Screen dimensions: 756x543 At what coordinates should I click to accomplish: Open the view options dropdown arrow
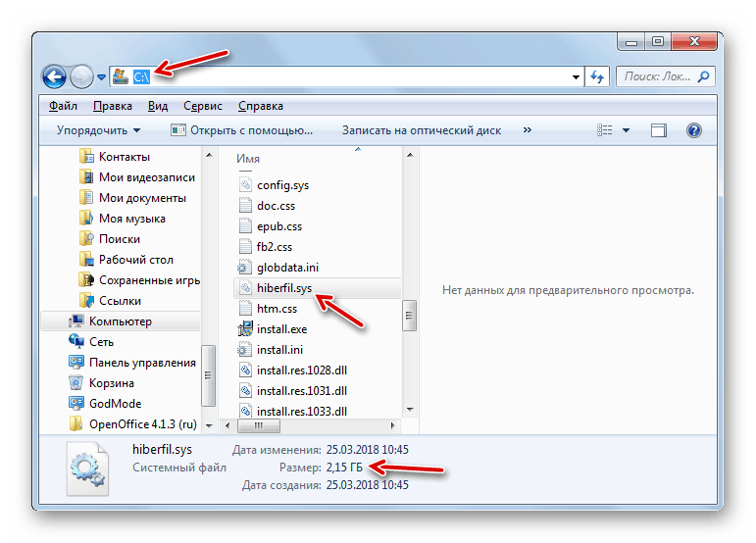point(626,130)
